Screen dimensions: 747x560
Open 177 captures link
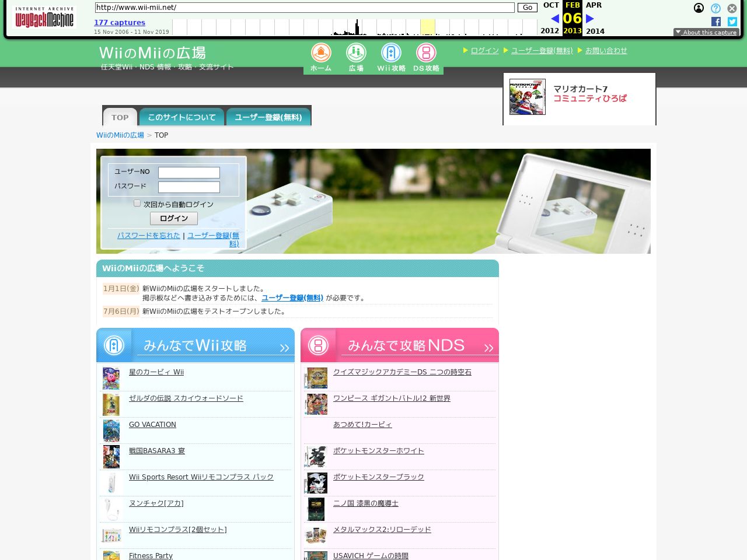click(x=120, y=23)
